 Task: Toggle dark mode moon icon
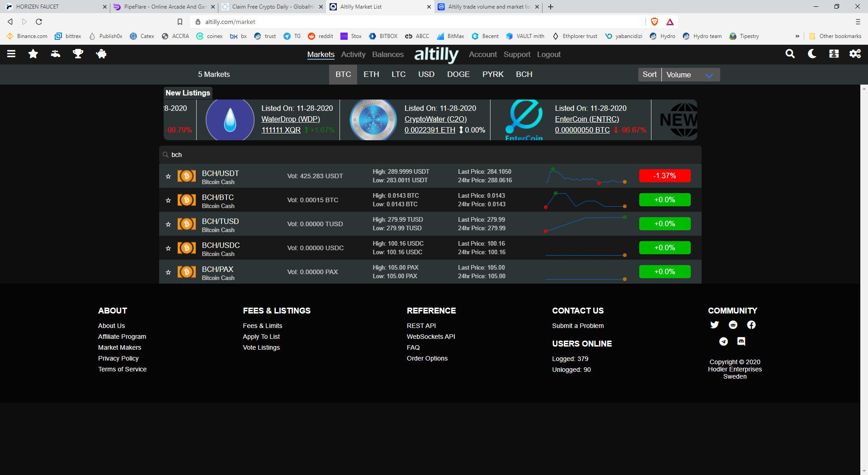[x=812, y=54]
